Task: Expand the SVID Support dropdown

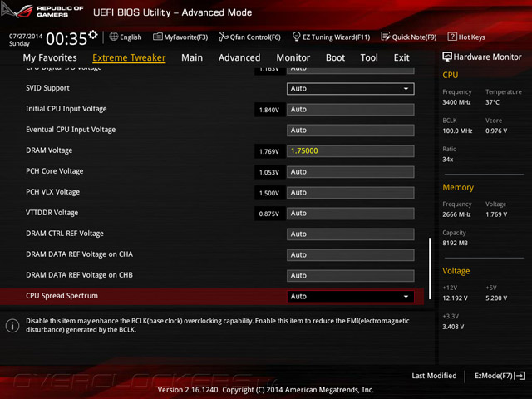Action: 351,89
